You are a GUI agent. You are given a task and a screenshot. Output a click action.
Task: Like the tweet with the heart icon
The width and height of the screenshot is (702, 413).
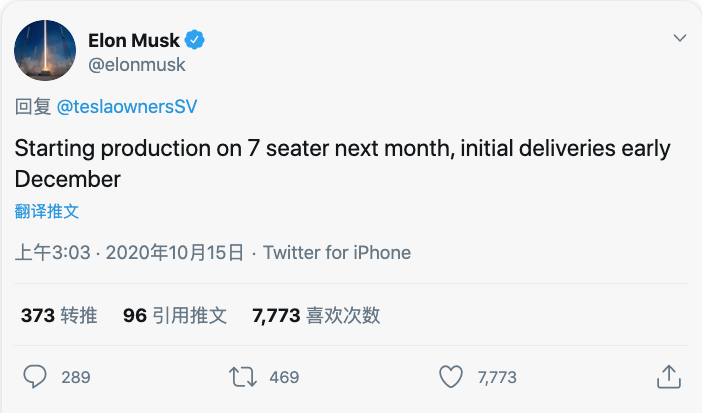[450, 377]
